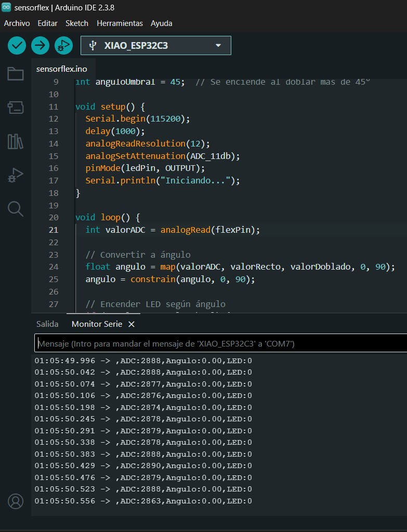Click the serial monitor message input field

click(220, 343)
